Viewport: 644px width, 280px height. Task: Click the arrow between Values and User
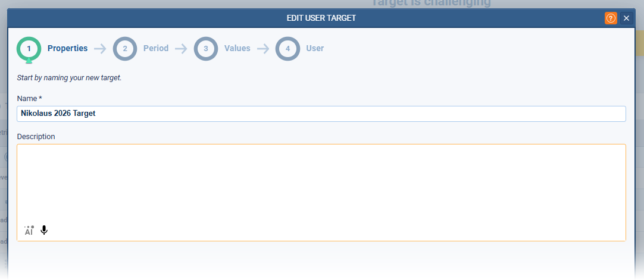262,49
